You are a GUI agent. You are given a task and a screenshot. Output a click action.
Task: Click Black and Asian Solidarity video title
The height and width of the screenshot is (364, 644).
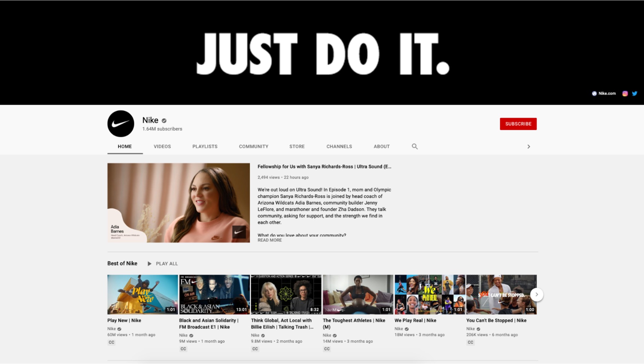click(x=209, y=324)
